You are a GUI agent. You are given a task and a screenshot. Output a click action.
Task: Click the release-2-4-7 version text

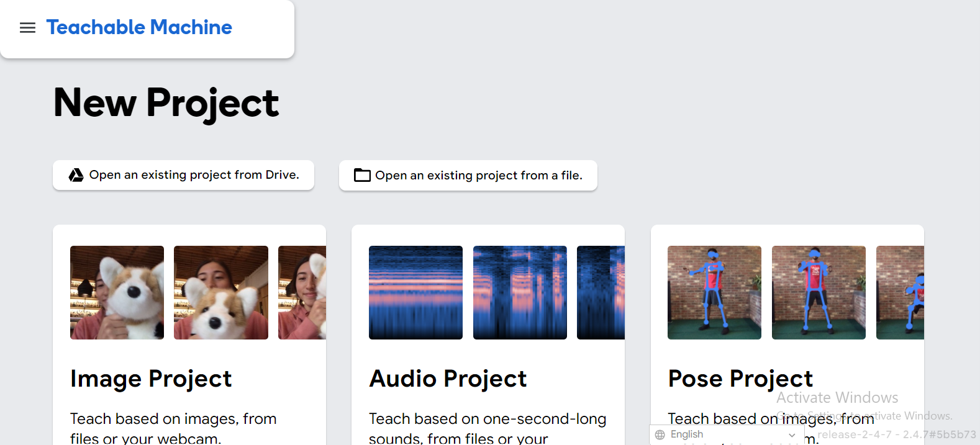coord(897,434)
